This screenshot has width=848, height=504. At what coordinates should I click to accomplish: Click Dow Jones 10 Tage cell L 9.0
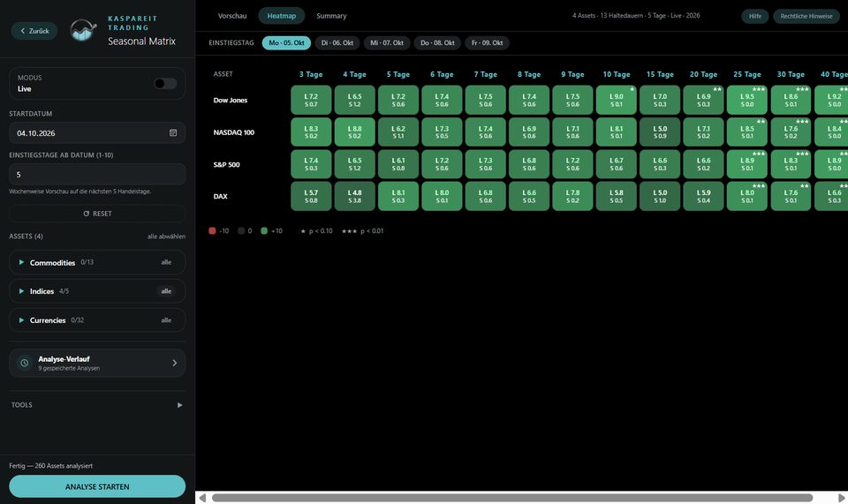click(x=616, y=100)
